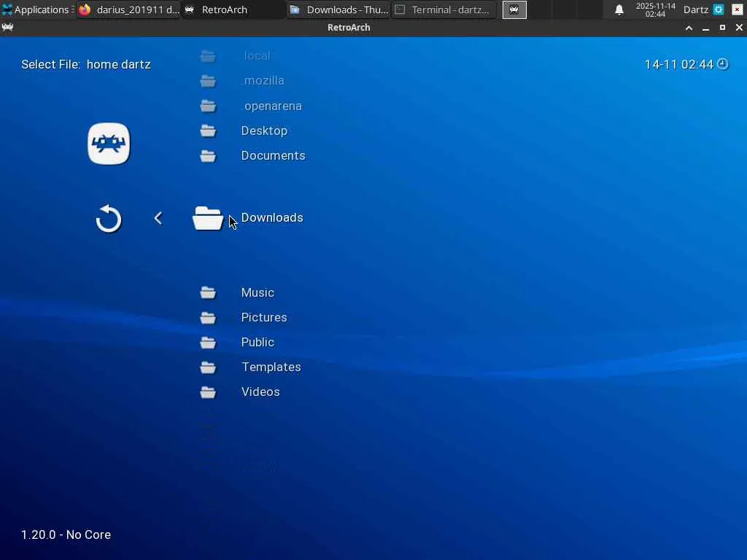Click the Select File path title
This screenshot has height=560, width=747.
(86, 64)
